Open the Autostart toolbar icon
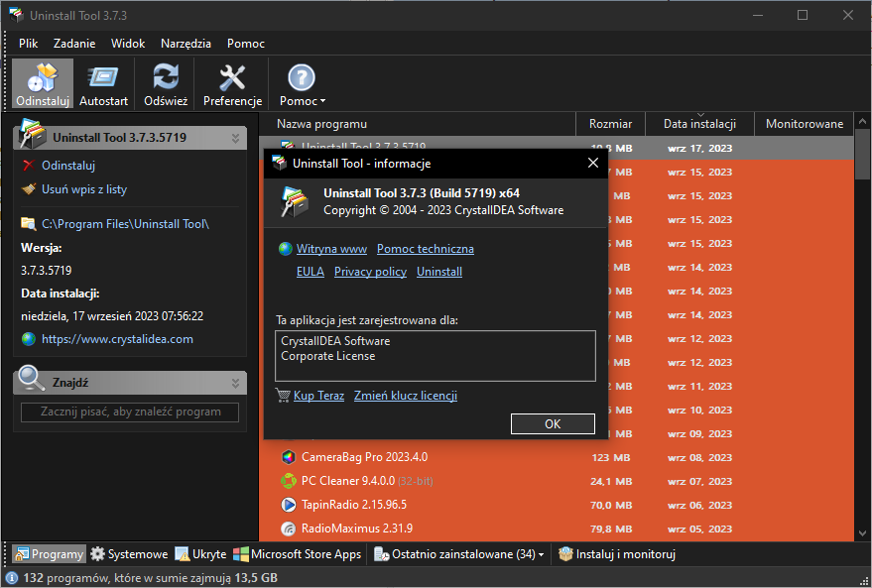Viewport: 872px width, 588px height. [103, 84]
